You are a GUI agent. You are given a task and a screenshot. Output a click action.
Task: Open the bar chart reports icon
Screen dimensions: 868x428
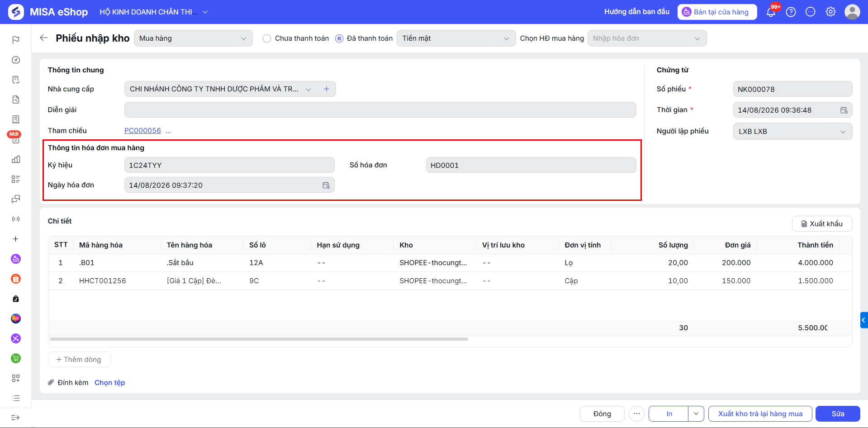(16, 159)
